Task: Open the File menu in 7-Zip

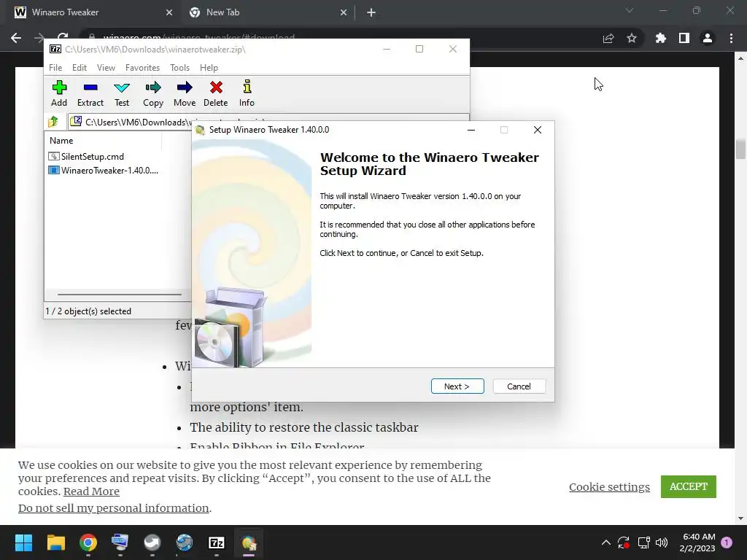Action: pos(55,68)
